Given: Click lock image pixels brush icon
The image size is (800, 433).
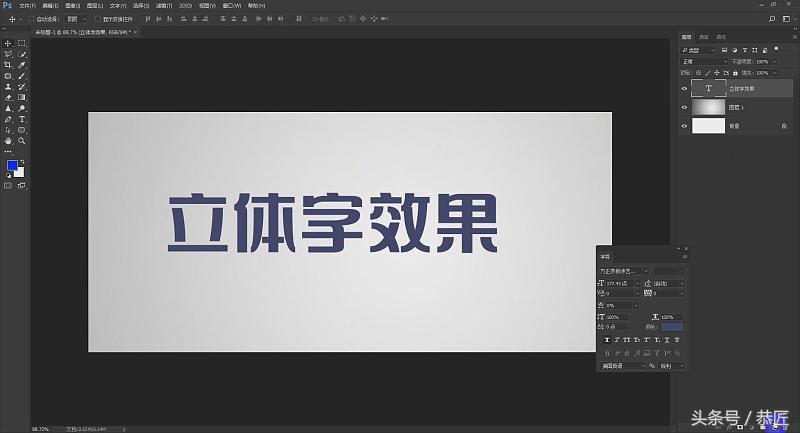Looking at the screenshot, I should pyautogui.click(x=708, y=73).
